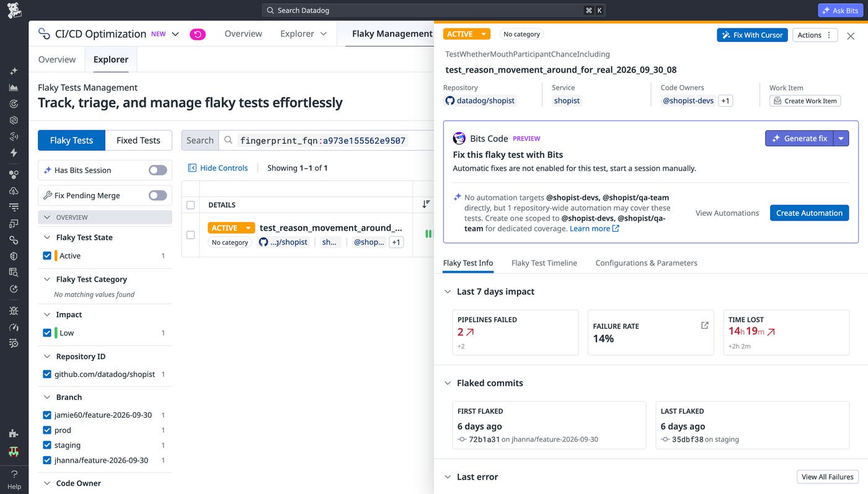Image resolution: width=868 pixels, height=494 pixels.
Task: Click the Datadog dog logo
Action: pyautogui.click(x=14, y=10)
